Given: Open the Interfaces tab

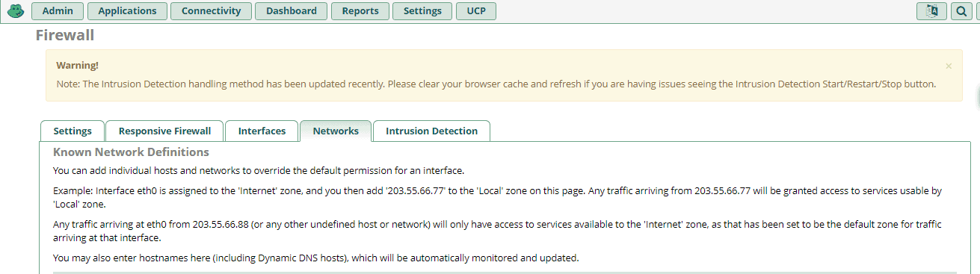Looking at the screenshot, I should click(262, 131).
